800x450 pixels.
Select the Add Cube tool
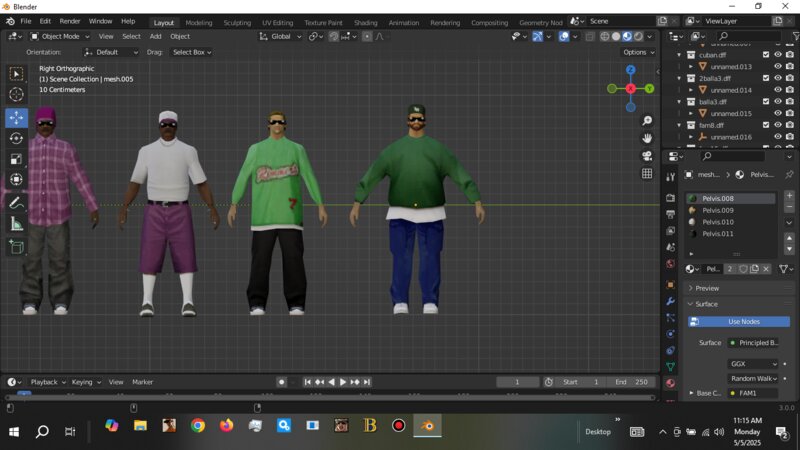pyautogui.click(x=16, y=247)
